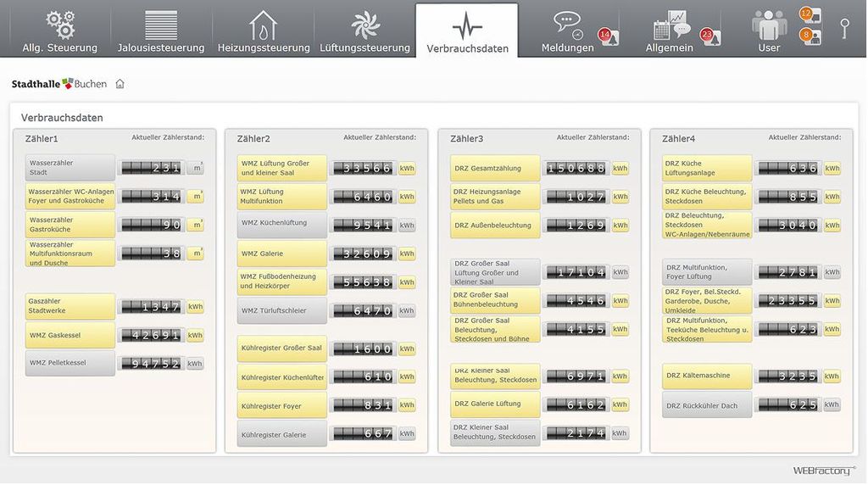
Task: Open the Kühlregister Foyer meter
Action: click(x=281, y=406)
